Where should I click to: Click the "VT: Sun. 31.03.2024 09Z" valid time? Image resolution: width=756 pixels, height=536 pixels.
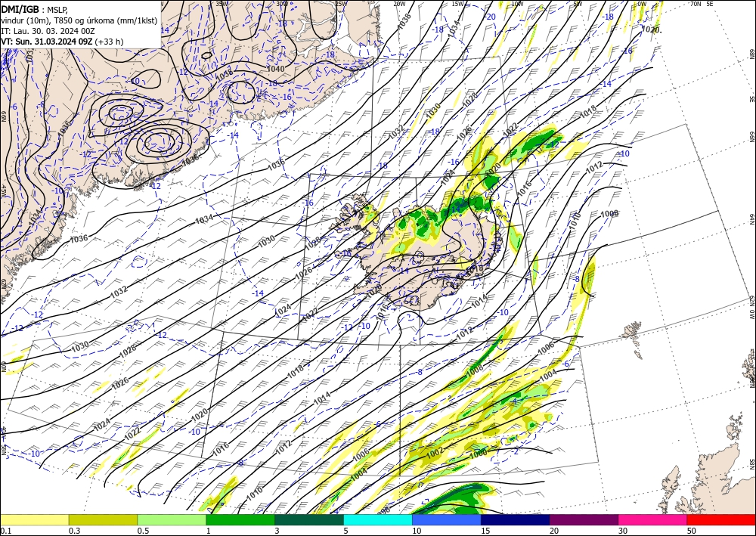46,42
